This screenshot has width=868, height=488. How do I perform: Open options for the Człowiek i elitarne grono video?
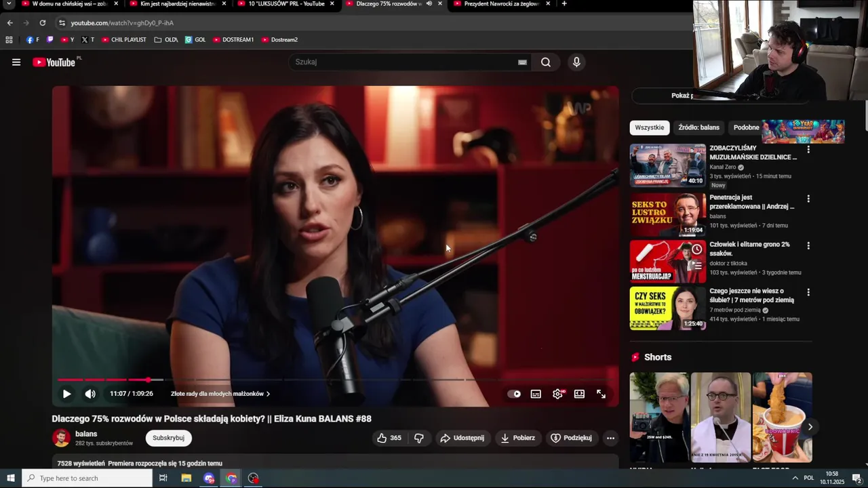[808, 245]
